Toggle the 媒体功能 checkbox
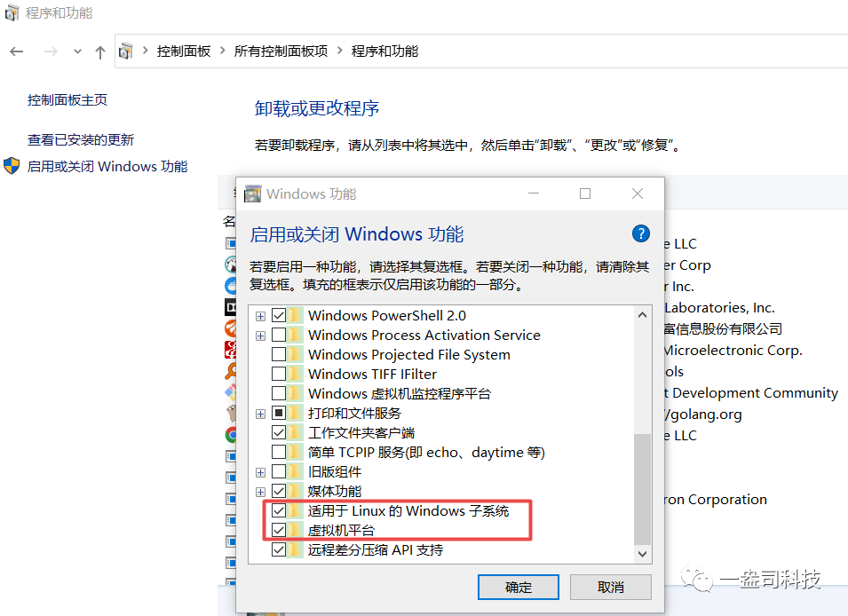 pos(279,491)
